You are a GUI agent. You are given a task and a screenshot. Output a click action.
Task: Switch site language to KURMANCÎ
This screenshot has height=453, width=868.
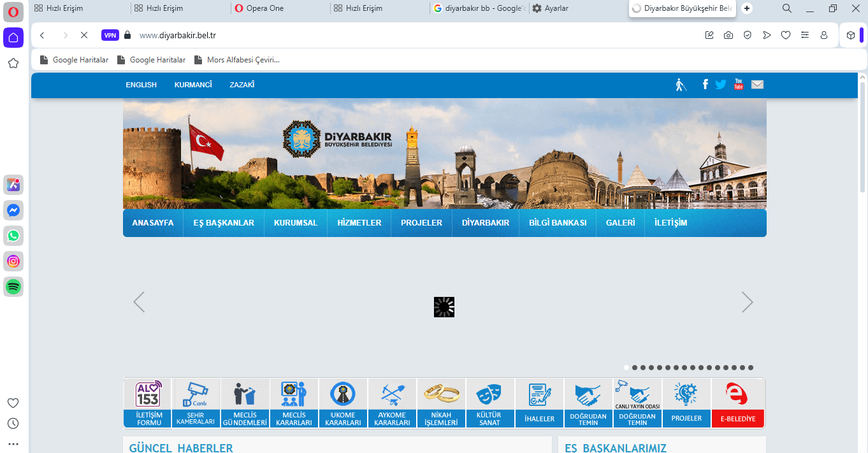(x=193, y=85)
